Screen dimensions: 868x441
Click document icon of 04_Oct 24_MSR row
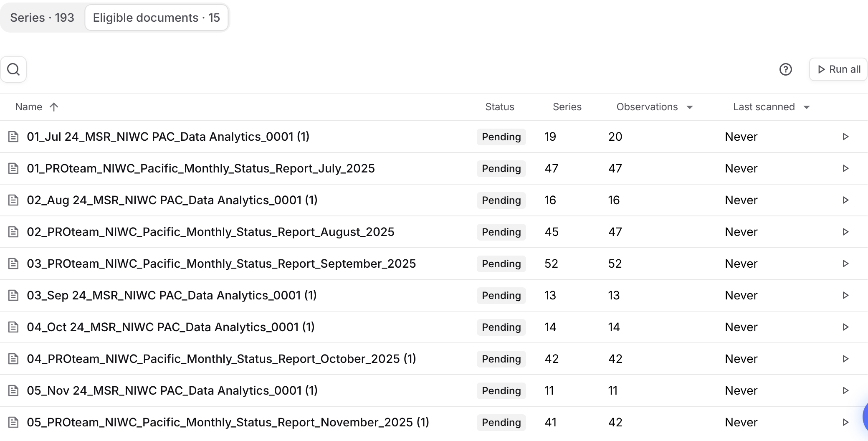(13, 327)
